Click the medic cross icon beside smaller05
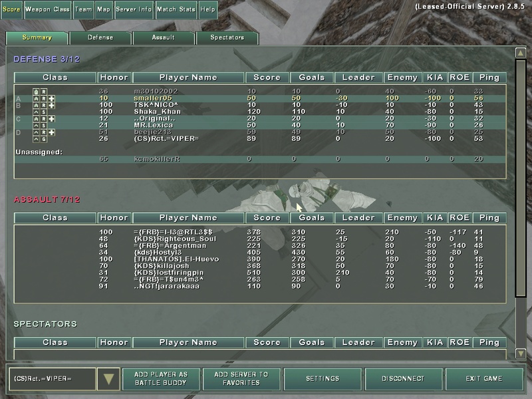 point(51,98)
